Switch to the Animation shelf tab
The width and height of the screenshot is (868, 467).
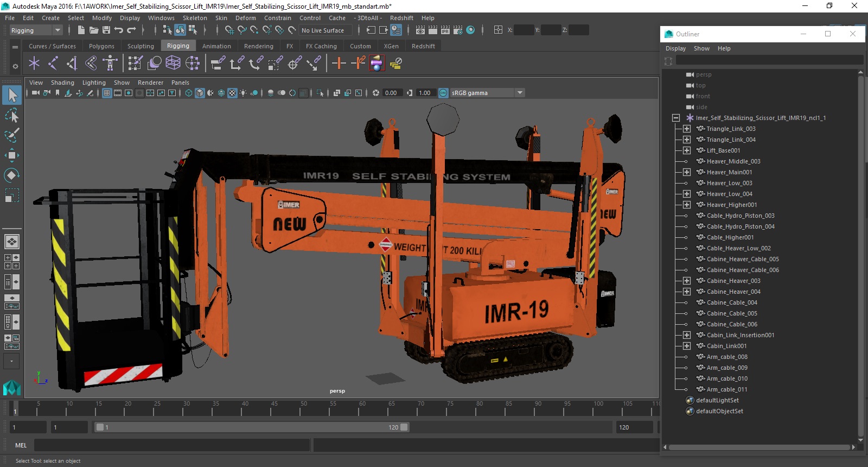point(216,46)
